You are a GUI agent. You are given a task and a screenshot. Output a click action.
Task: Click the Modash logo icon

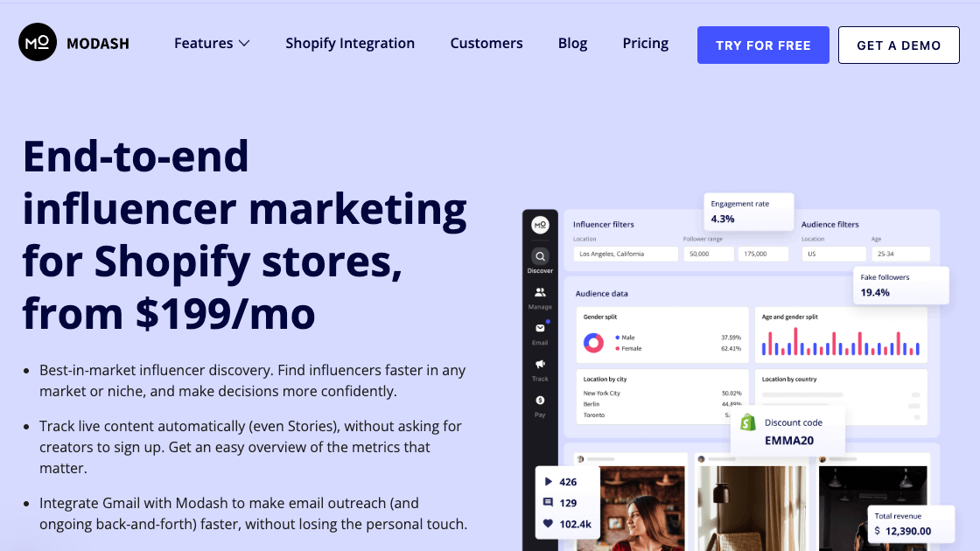38,42
